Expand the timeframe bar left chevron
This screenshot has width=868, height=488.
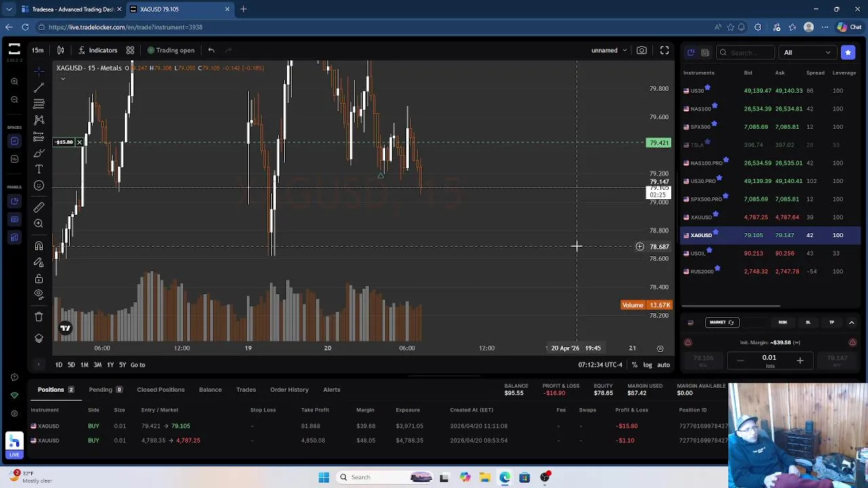pos(39,365)
